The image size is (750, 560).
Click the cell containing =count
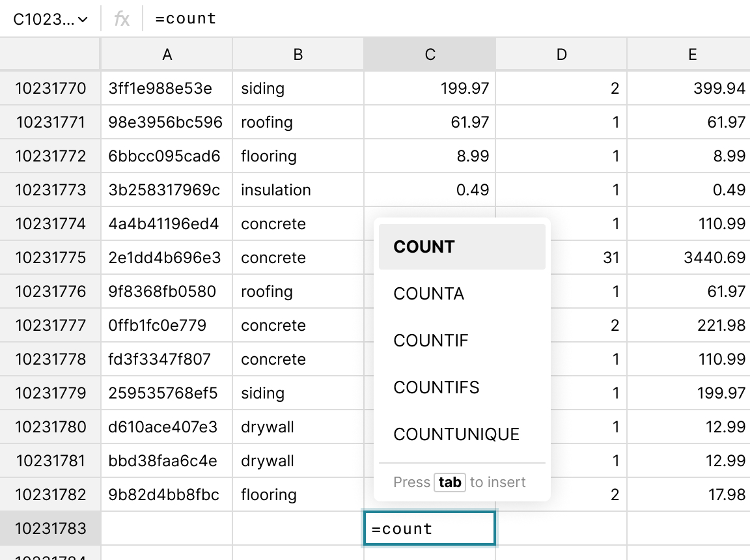[430, 528]
